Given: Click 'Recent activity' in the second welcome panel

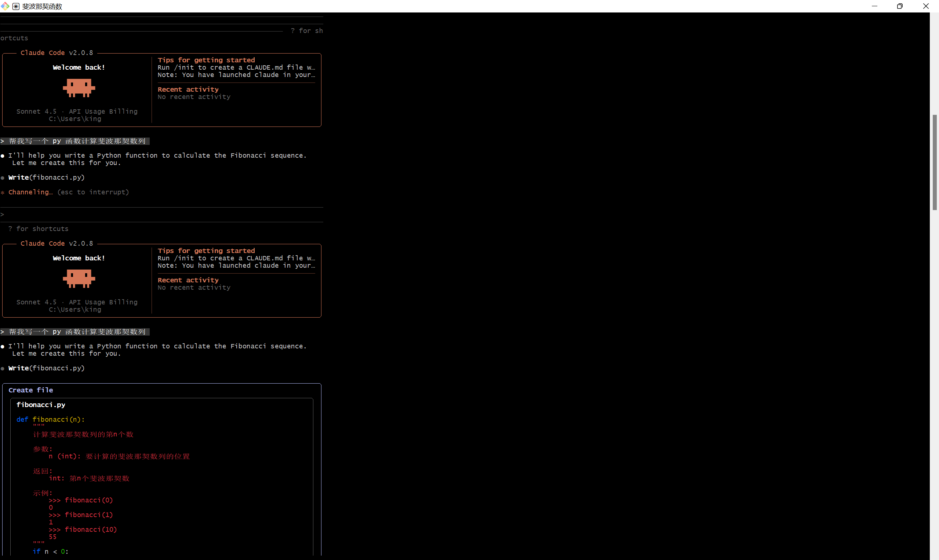Looking at the screenshot, I should point(188,280).
